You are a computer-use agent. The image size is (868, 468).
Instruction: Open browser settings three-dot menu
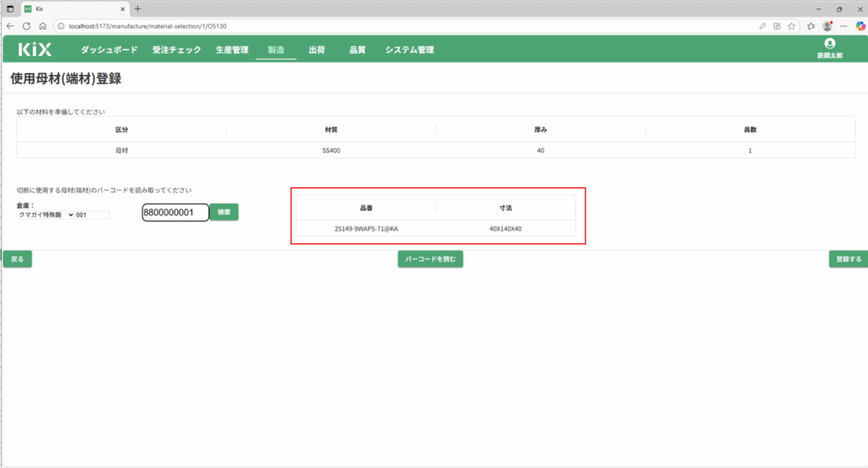point(844,26)
